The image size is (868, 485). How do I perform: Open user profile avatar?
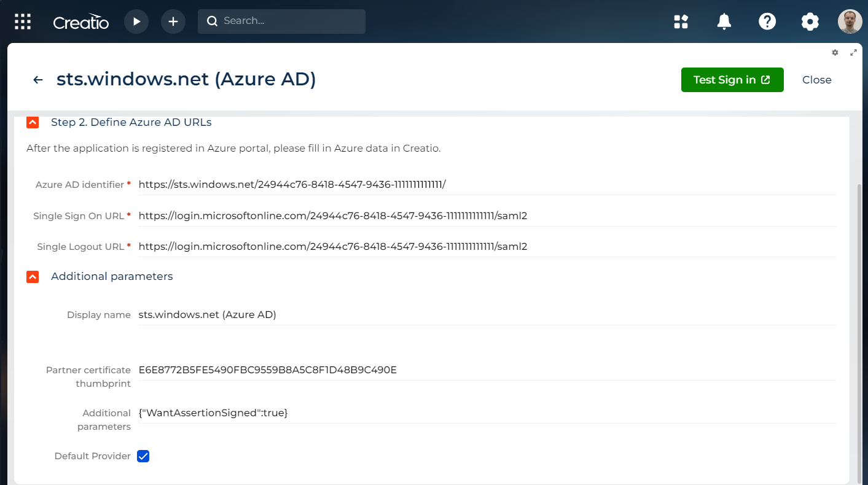850,22
